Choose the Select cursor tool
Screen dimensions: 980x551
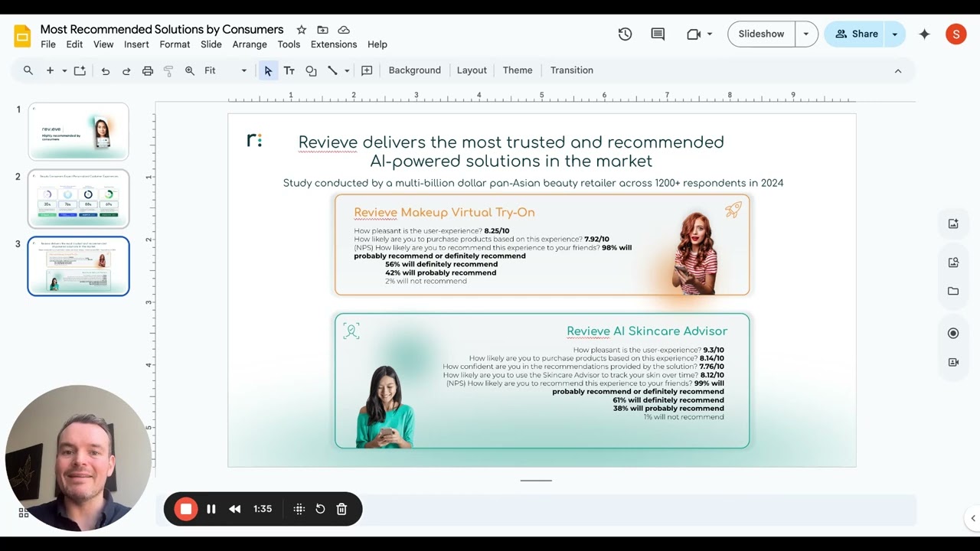(268, 70)
